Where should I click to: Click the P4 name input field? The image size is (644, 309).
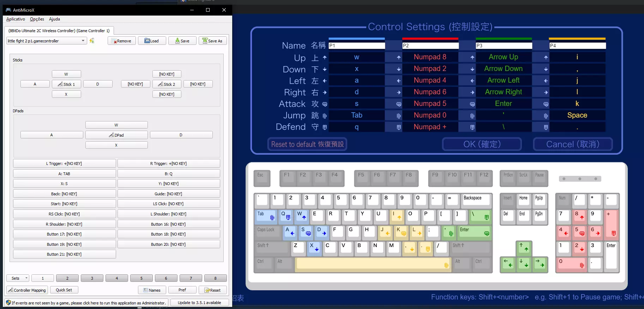[578, 46]
